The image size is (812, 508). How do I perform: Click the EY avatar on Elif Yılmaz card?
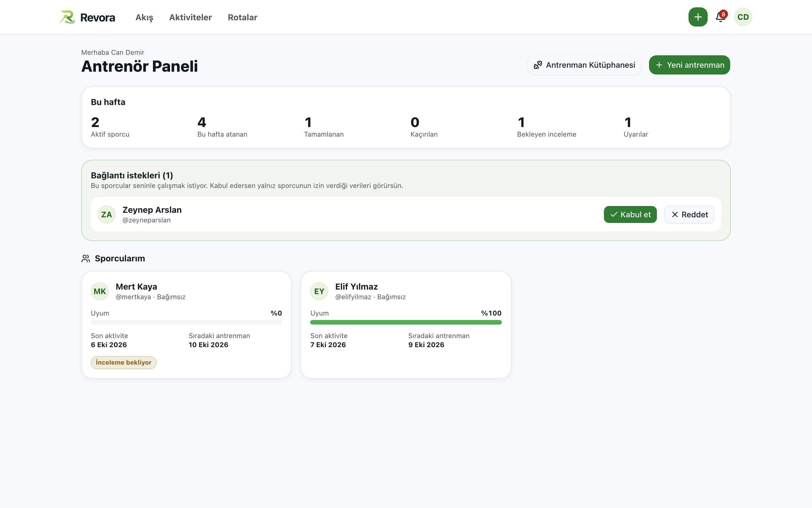click(319, 291)
